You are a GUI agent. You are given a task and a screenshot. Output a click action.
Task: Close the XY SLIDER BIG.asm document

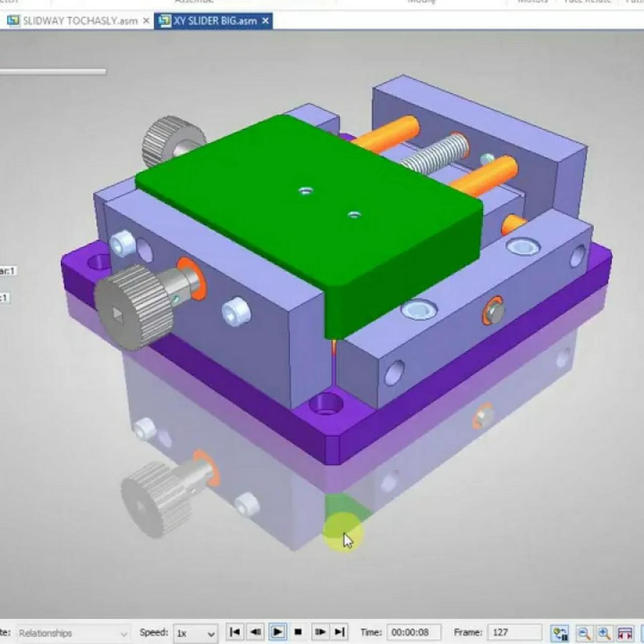pyautogui.click(x=265, y=21)
